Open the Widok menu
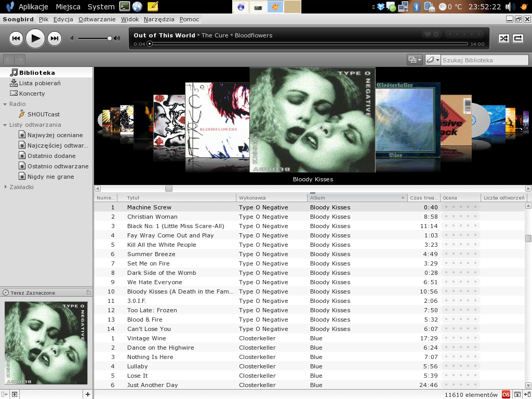The width and height of the screenshot is (532, 399). click(130, 19)
